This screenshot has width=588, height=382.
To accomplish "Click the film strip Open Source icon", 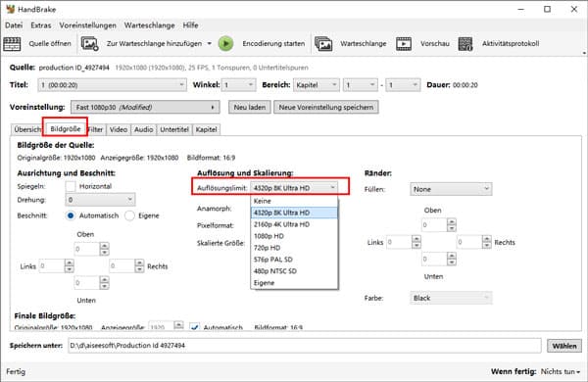I will point(12,44).
